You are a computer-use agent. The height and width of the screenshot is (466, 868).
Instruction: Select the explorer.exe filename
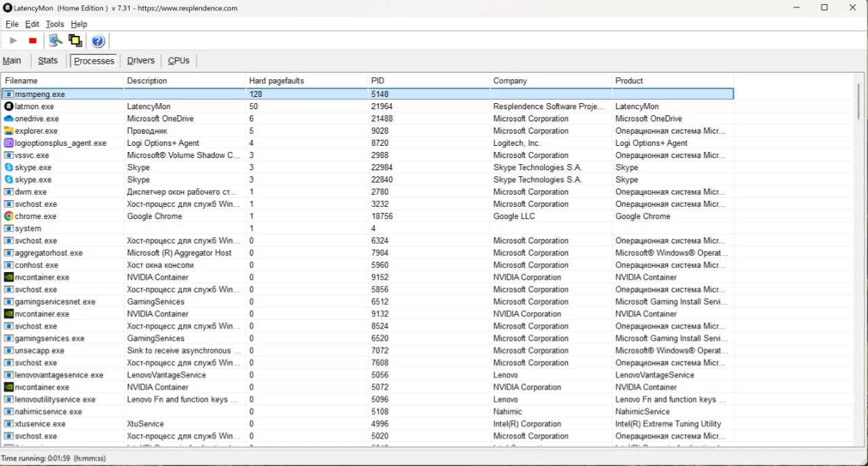(x=37, y=131)
